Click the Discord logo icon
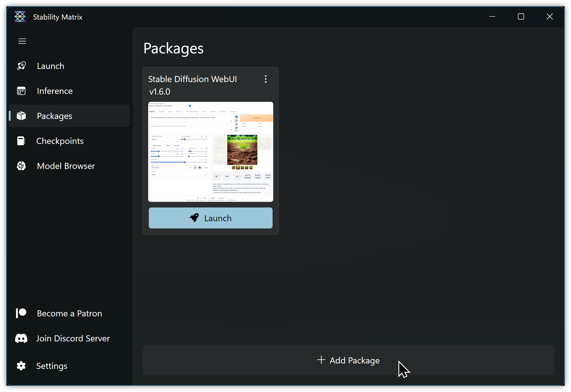The image size is (571, 392). pos(21,338)
